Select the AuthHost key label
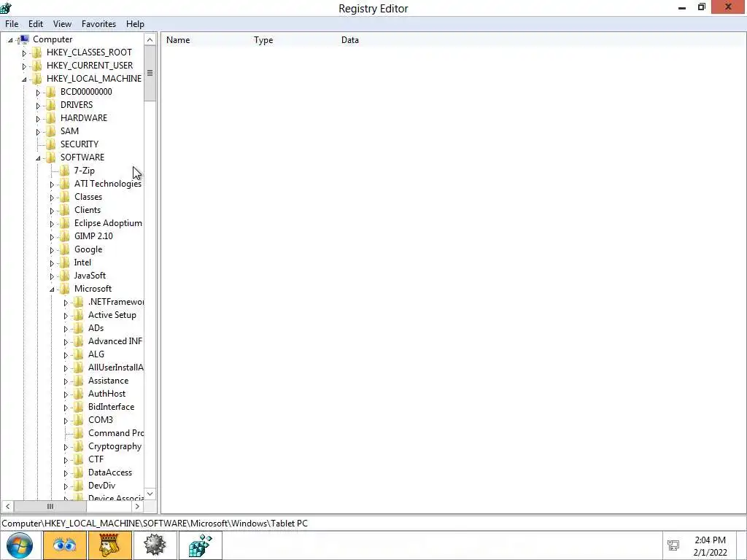The image size is (747, 560). point(107,393)
